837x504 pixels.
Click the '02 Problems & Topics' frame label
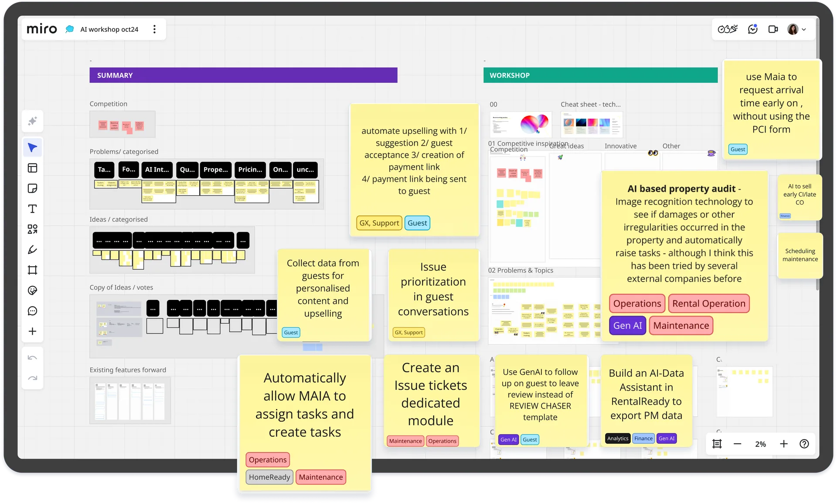pyautogui.click(x=521, y=270)
